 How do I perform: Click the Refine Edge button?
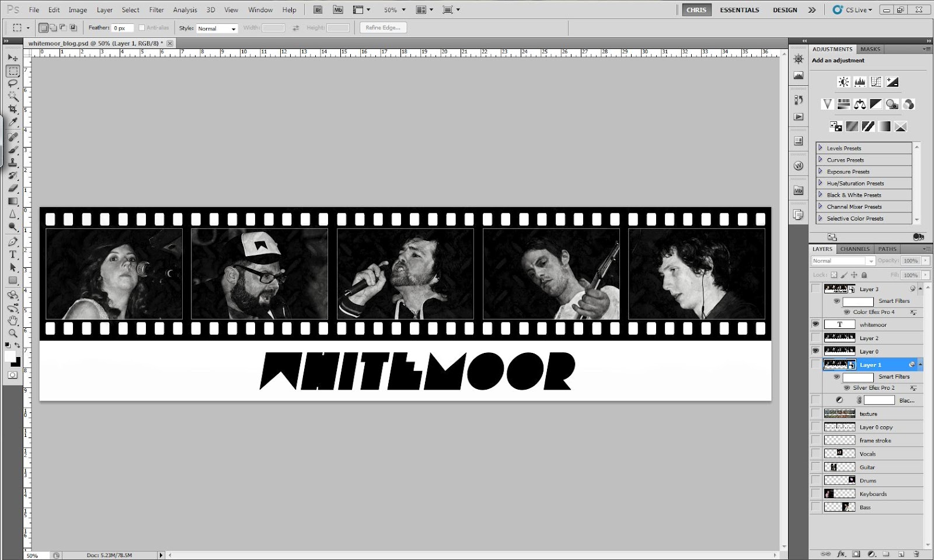382,27
